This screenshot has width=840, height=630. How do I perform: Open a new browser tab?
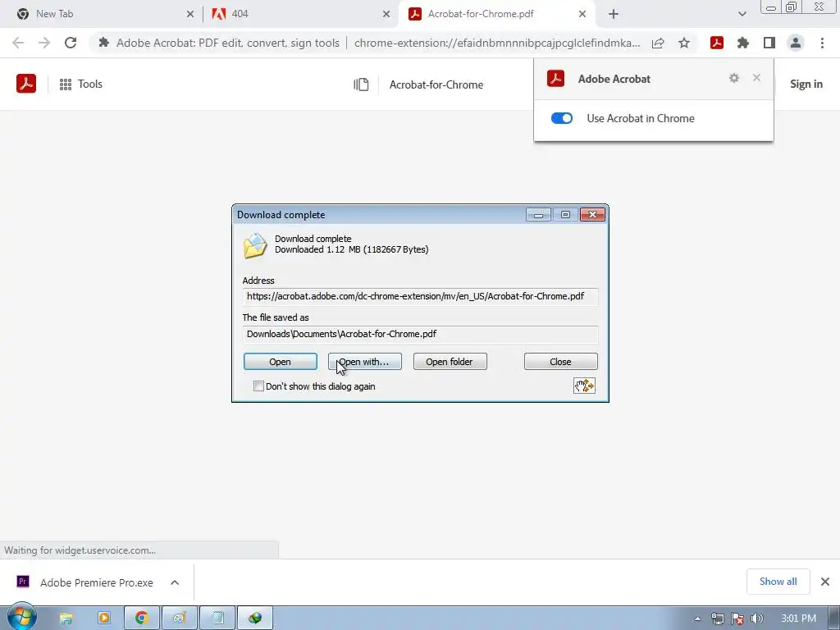click(614, 15)
